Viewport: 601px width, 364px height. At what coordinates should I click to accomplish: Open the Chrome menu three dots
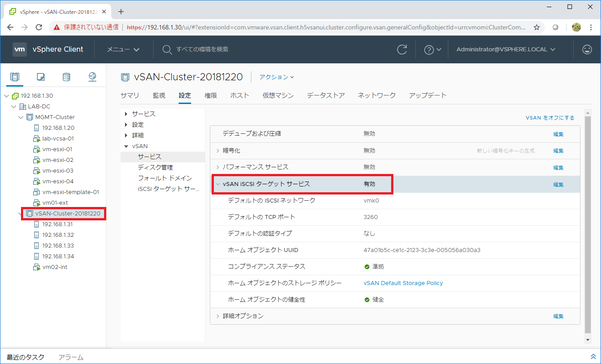pyautogui.click(x=591, y=27)
